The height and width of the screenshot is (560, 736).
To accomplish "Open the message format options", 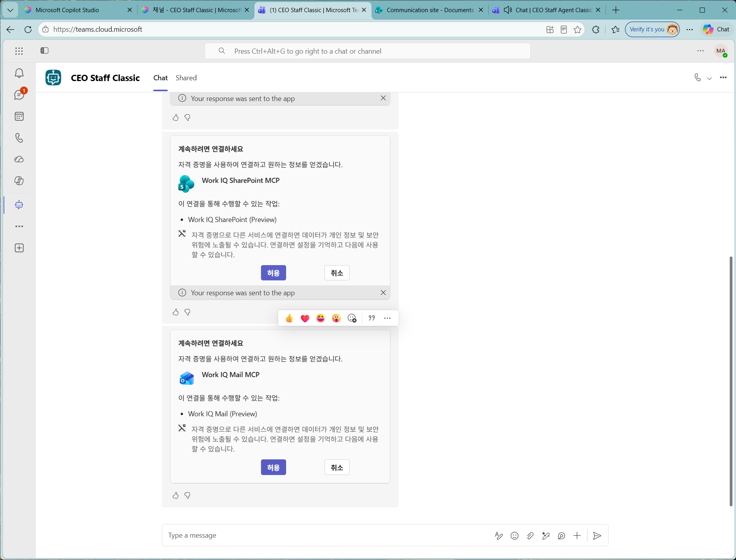I will pos(499,535).
